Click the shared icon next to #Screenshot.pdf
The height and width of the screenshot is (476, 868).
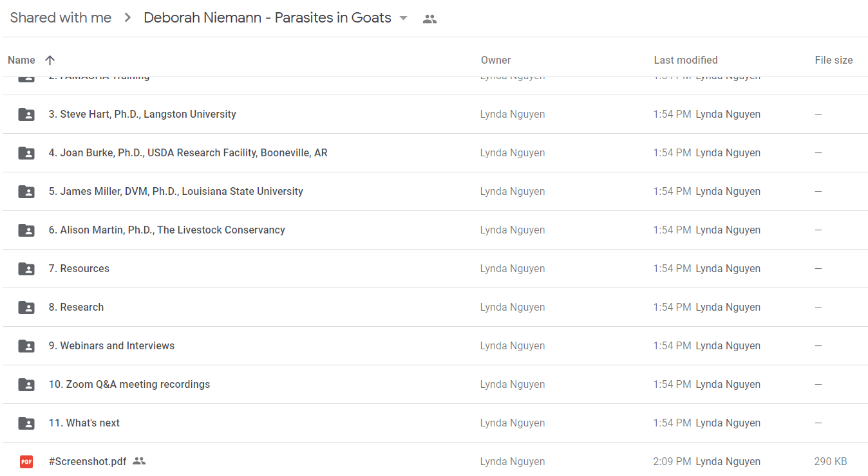(139, 461)
